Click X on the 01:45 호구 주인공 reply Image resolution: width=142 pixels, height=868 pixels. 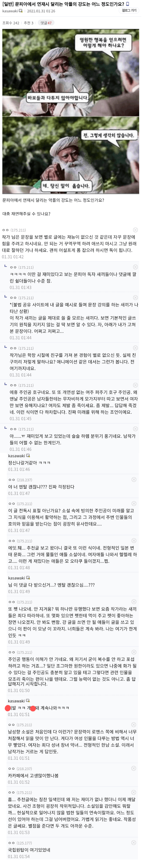point(135,385)
